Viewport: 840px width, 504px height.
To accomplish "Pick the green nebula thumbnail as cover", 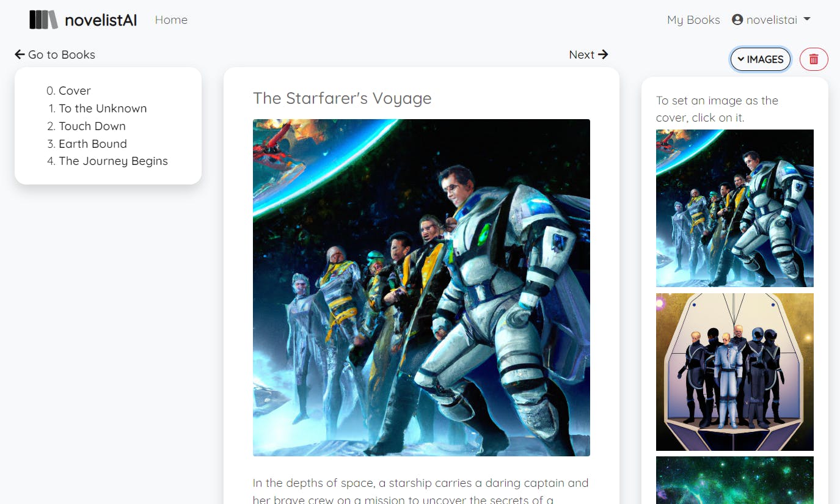I will click(735, 480).
